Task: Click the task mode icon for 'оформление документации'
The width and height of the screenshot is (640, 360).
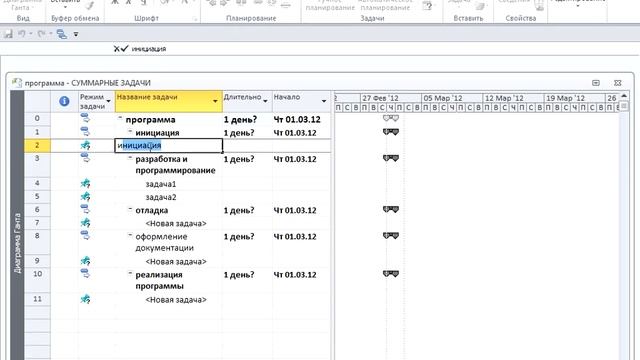Action: click(85, 235)
